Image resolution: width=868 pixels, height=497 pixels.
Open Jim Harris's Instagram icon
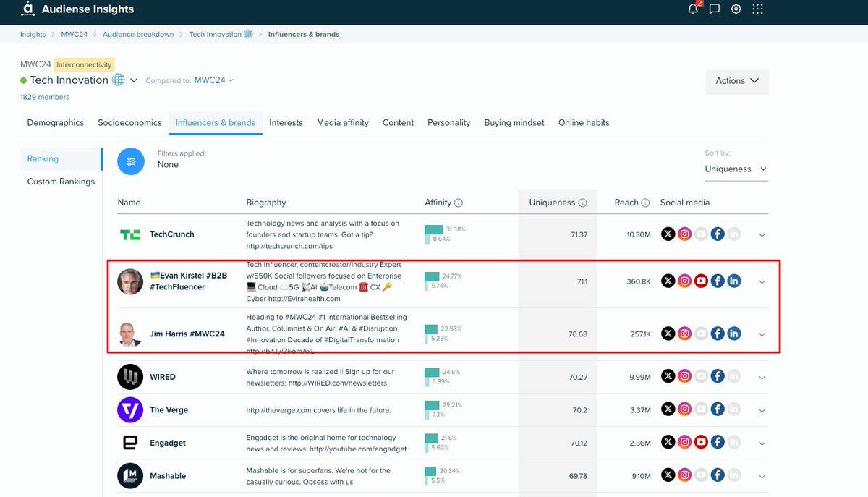(x=685, y=334)
